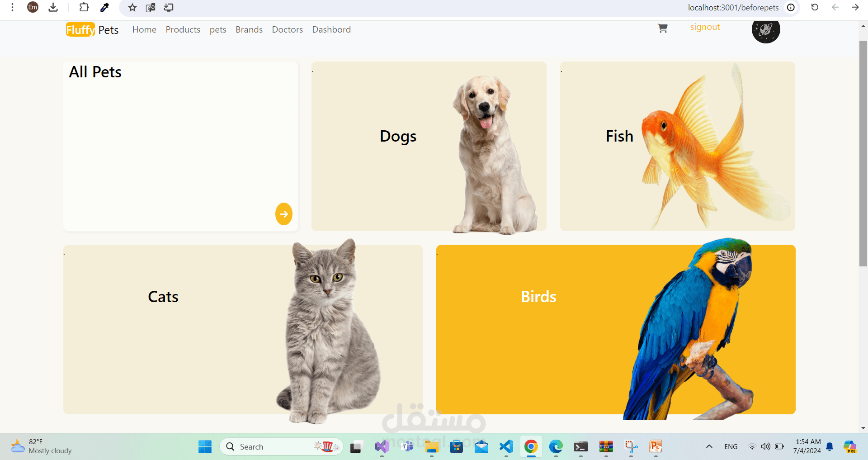The width and height of the screenshot is (868, 460).
Task: Open the weather widget showing 82°F
Action: click(42, 446)
